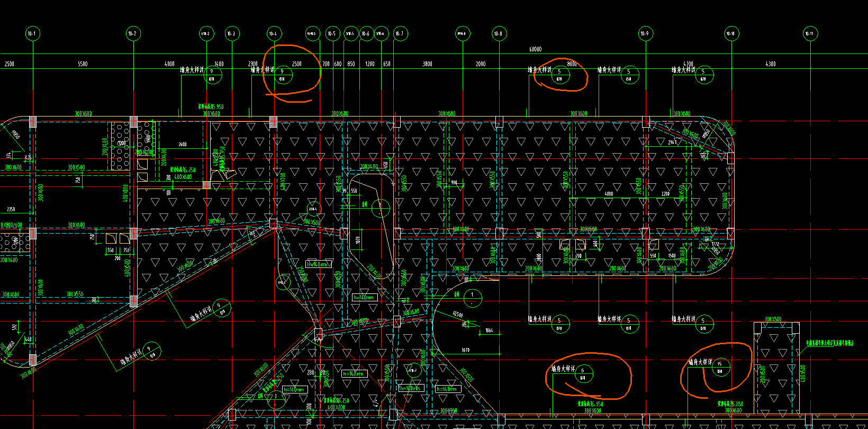Select the 1064 dimension text
The image size is (868, 429).
[x=489, y=330]
